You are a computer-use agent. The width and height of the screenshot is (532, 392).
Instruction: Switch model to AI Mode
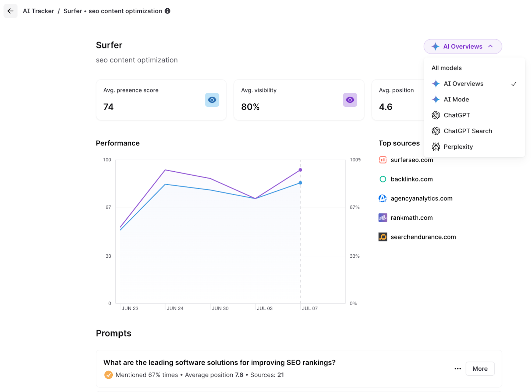click(x=474, y=99)
